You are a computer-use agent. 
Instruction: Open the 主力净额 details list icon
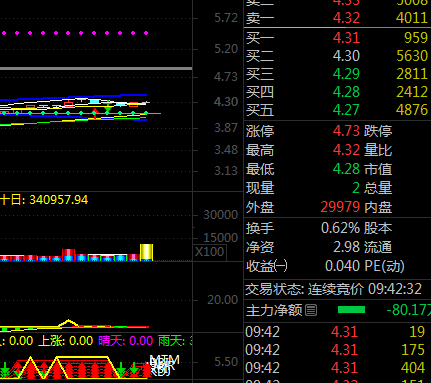pyautogui.click(x=311, y=310)
